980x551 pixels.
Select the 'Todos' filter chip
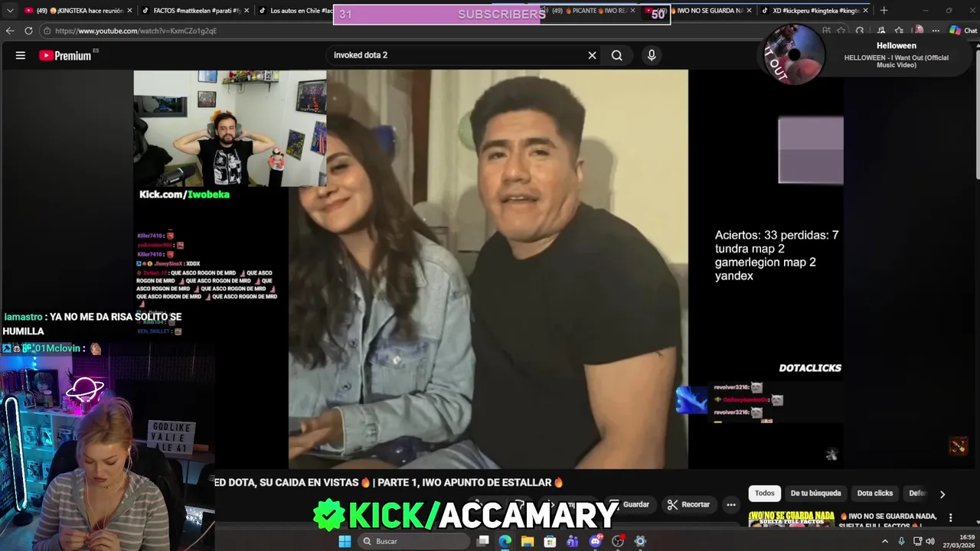765,494
